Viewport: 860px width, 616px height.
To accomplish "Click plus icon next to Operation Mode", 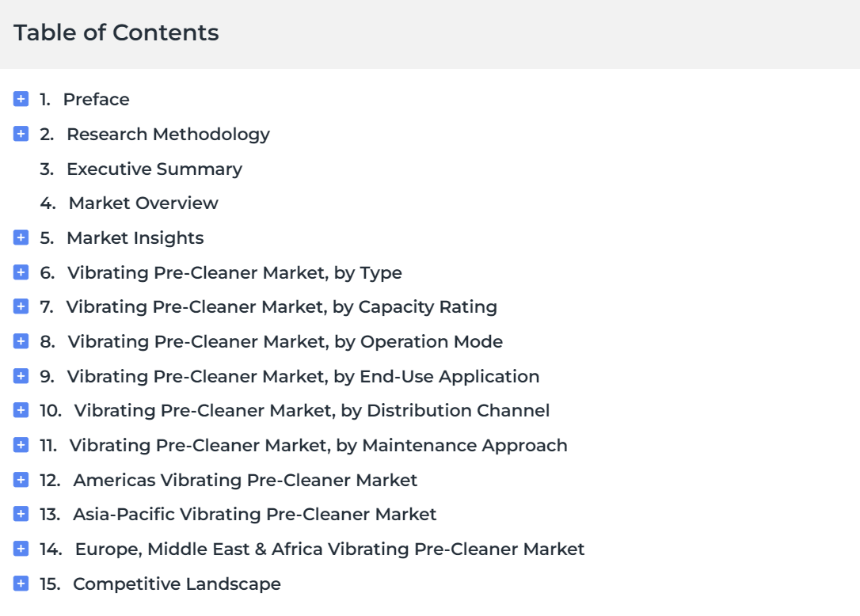I will 21,341.
